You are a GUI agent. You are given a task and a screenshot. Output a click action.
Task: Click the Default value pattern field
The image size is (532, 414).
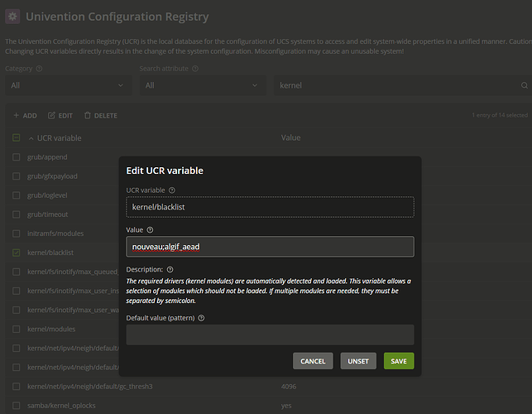[270, 335]
